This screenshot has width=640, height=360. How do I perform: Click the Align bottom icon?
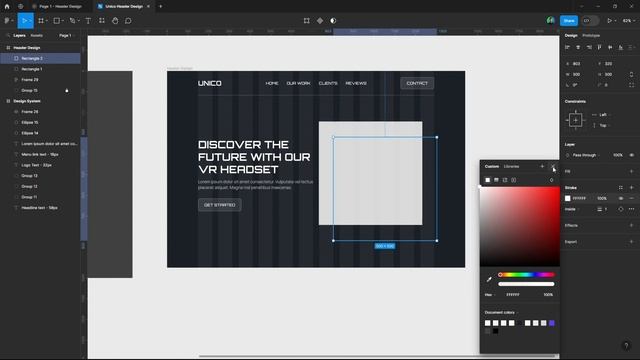[x=620, y=47]
